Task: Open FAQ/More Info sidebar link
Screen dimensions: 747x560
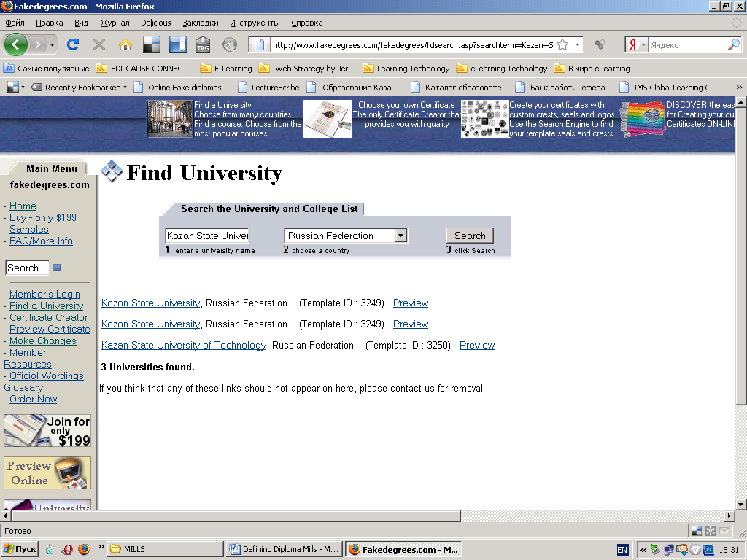Action: pos(41,241)
